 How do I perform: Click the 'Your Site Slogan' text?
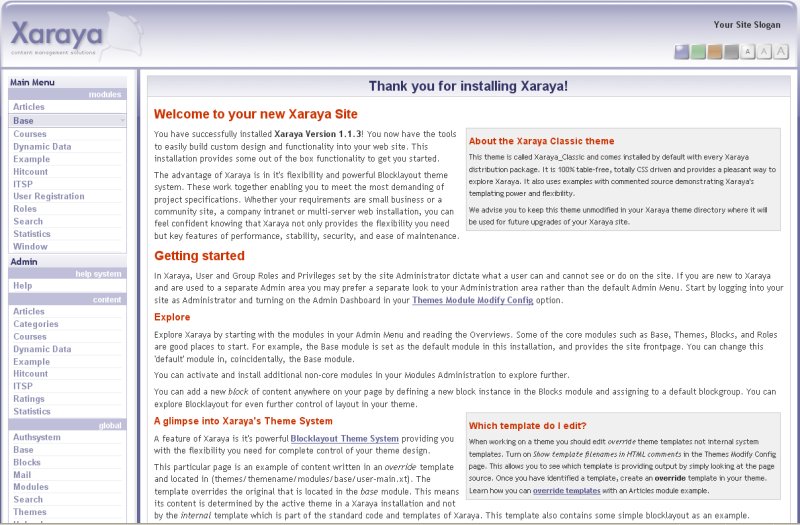point(747,24)
